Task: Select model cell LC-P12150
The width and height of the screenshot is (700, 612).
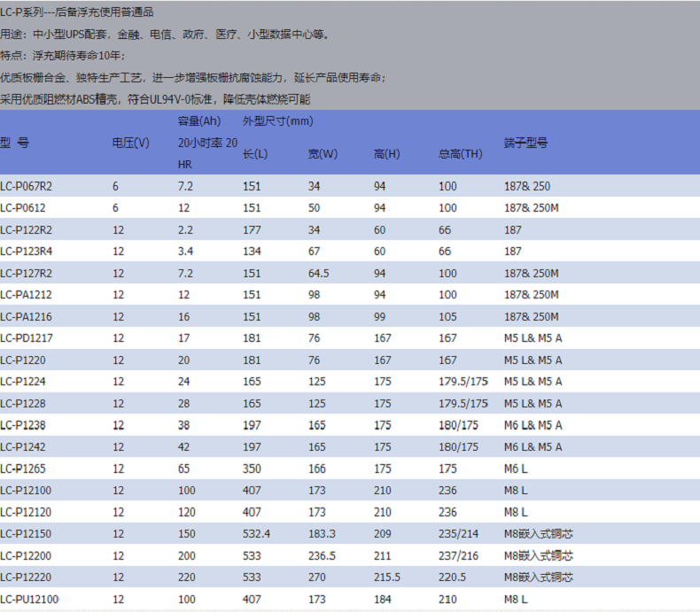Action: (26, 534)
